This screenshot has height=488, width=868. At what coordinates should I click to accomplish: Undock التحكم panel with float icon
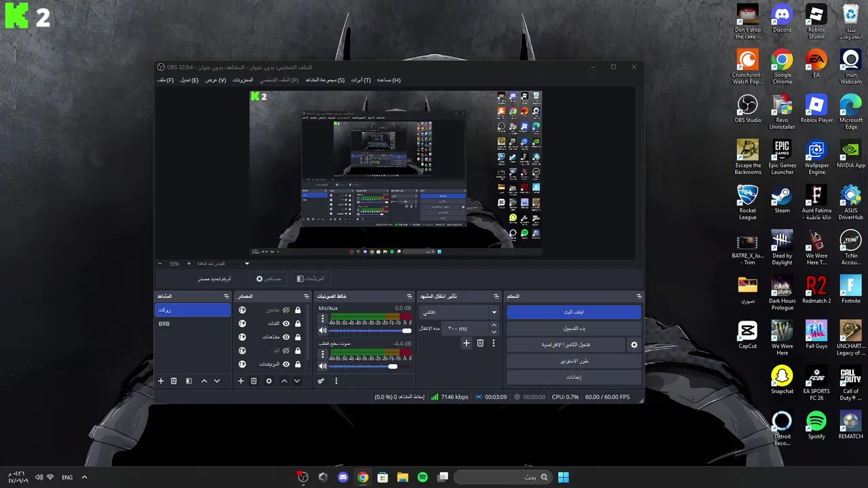pyautogui.click(x=639, y=296)
